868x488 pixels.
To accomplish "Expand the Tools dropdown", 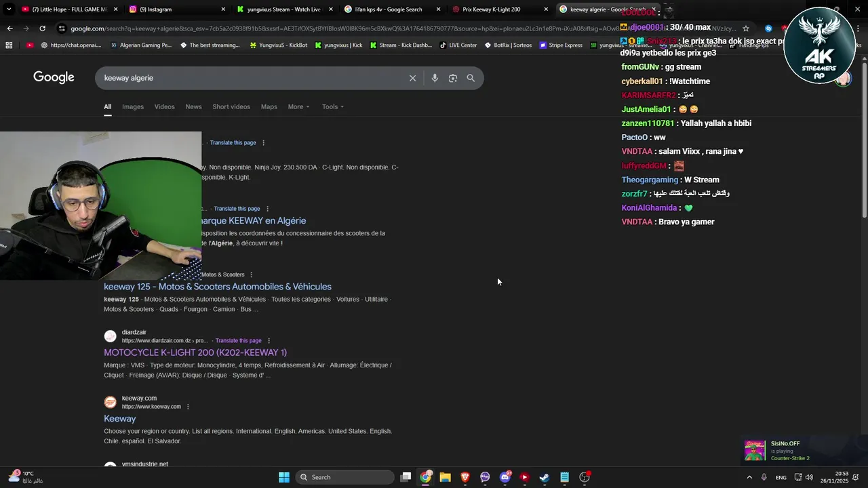I will pos(333,106).
